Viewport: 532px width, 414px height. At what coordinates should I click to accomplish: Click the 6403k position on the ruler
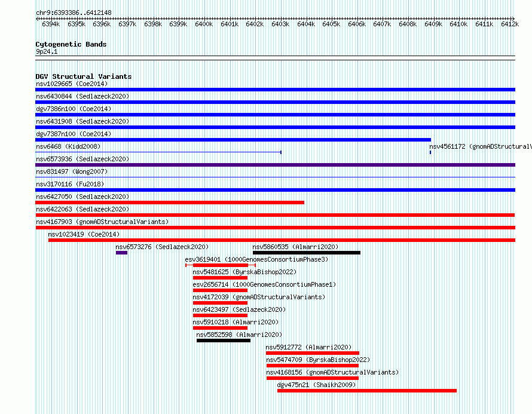(280, 24)
